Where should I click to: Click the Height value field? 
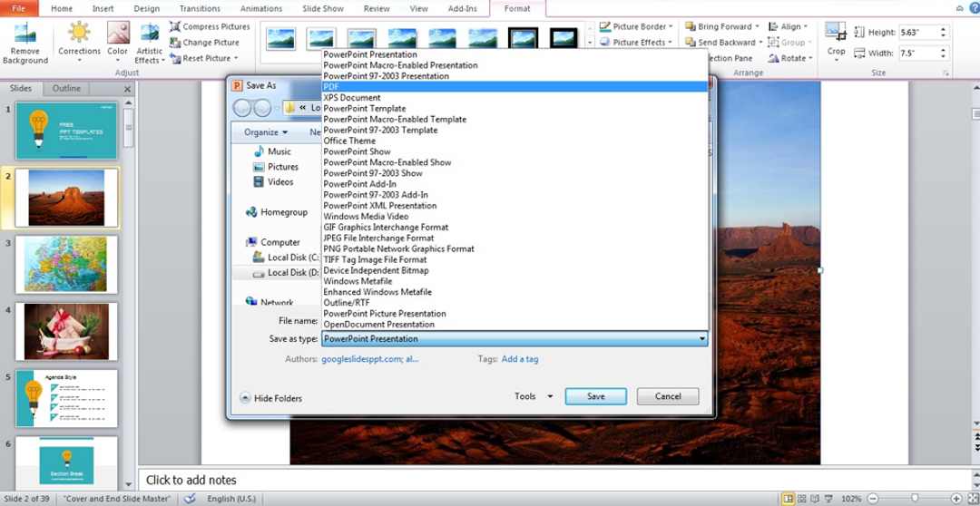tap(918, 33)
